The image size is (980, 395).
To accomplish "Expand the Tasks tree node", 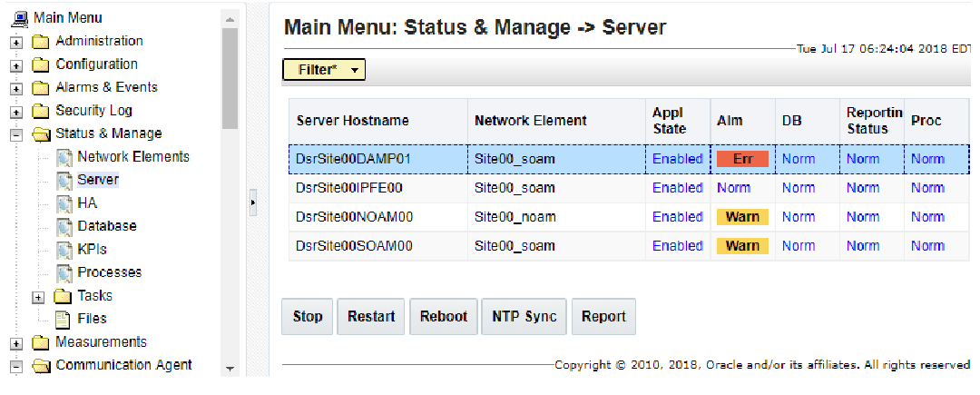I will pos(39,298).
